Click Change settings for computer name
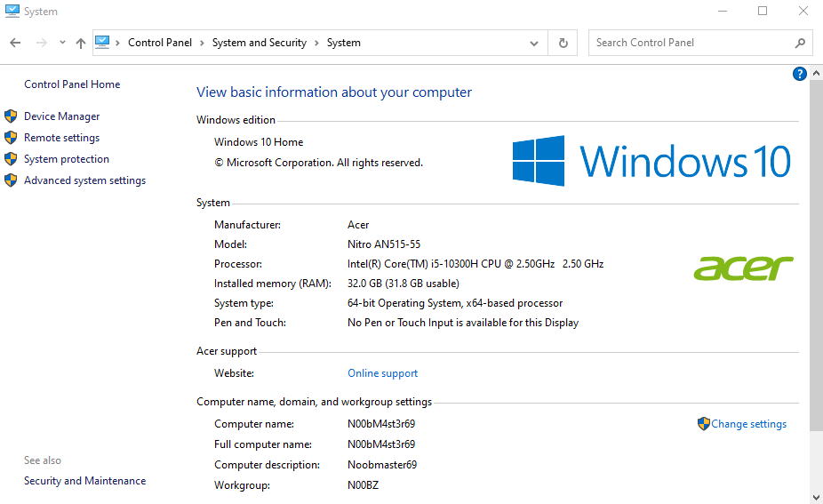This screenshot has width=823, height=504. pos(749,424)
